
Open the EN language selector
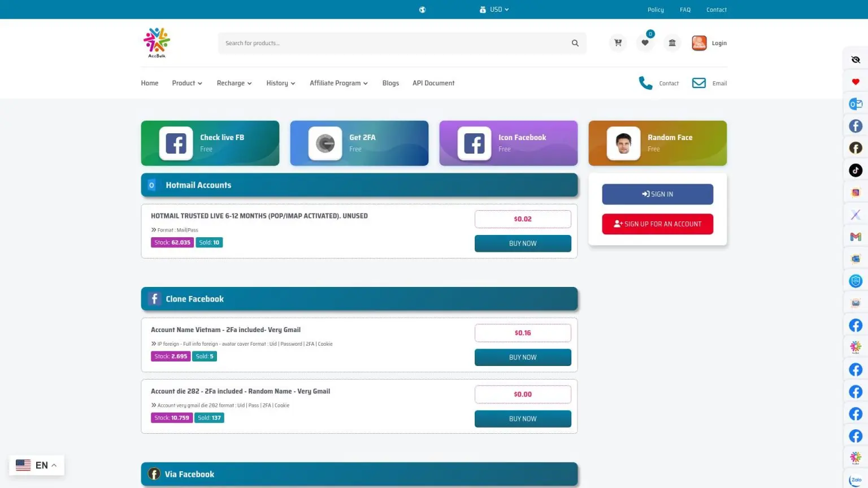tap(37, 465)
